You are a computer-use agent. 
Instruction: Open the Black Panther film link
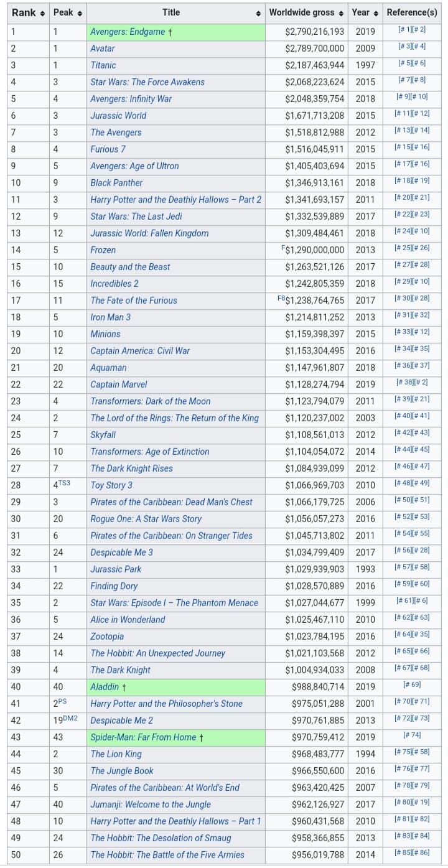tap(116, 183)
